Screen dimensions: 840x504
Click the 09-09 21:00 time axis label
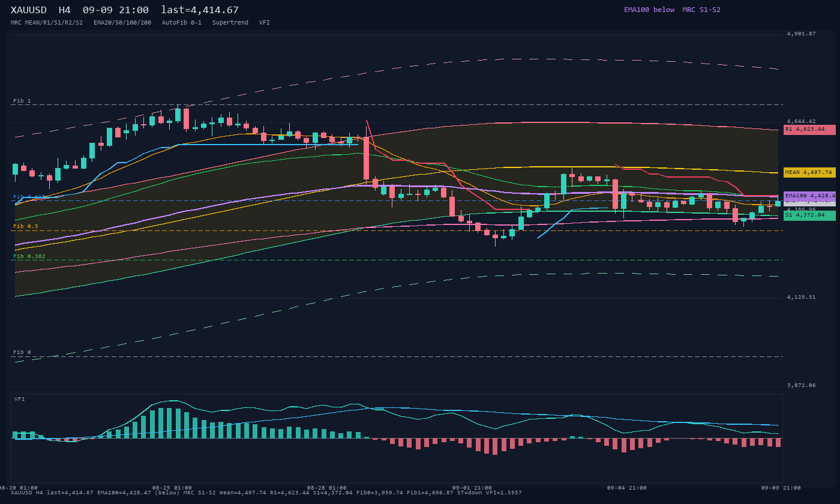click(782, 488)
